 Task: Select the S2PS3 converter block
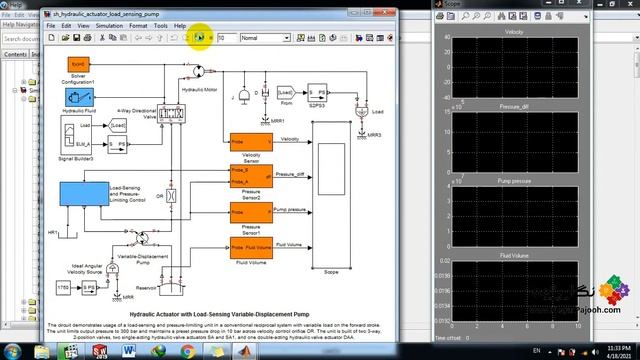pyautogui.click(x=317, y=93)
